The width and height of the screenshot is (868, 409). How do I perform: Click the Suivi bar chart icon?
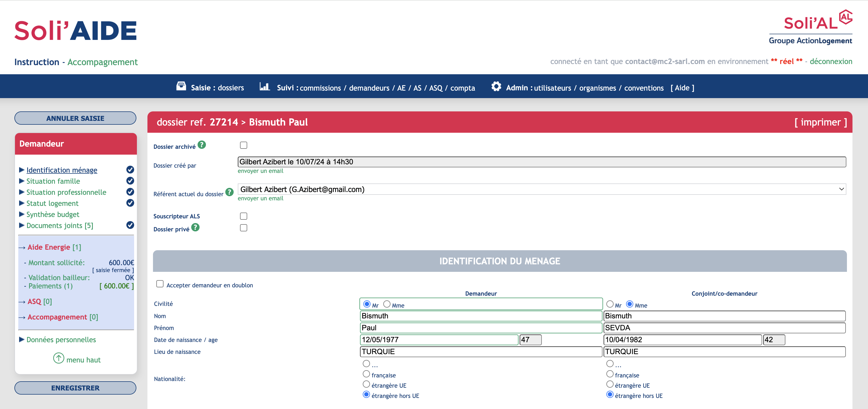(x=264, y=86)
